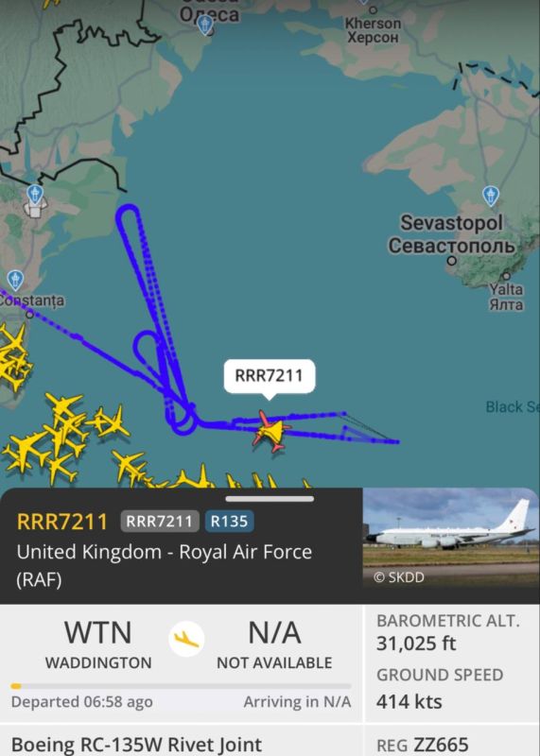Tap the ground speed 414 kts value
Screen dimensions: 540x756
[x=409, y=701]
